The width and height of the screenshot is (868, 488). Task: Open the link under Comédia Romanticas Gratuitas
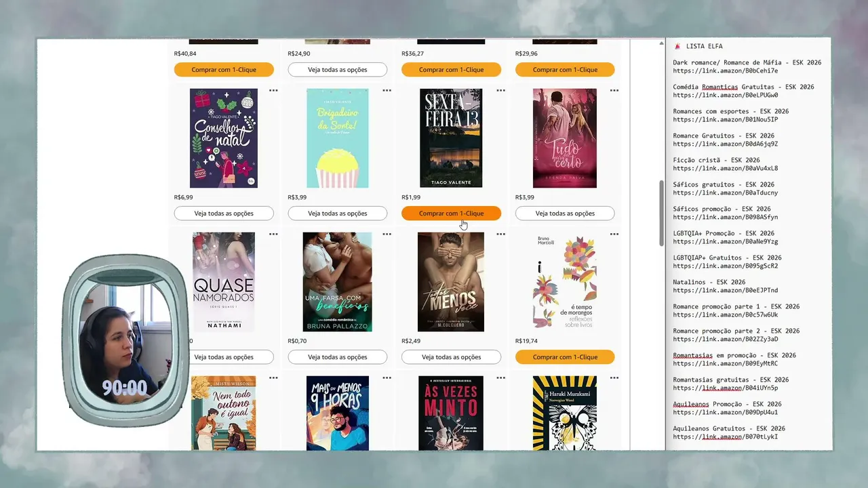726,95
